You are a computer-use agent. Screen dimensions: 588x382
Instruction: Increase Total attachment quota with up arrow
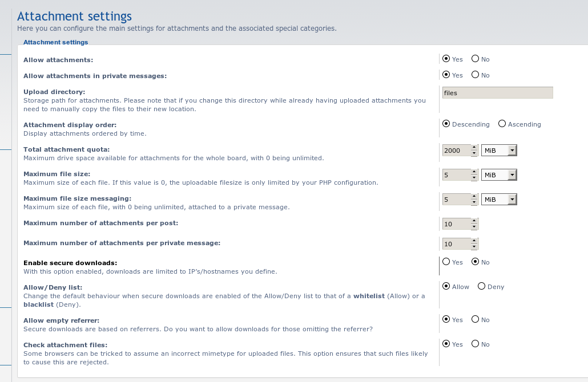click(474, 148)
